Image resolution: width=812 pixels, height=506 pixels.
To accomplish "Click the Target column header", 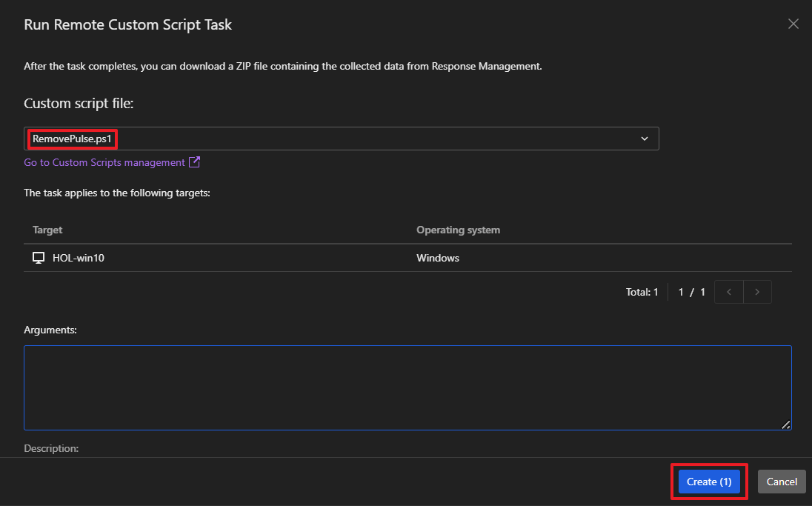I will click(47, 230).
